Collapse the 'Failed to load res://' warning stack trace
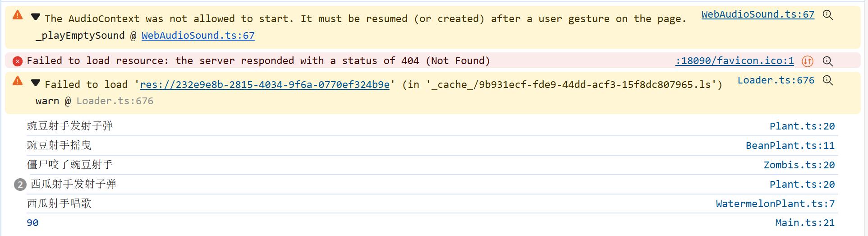Viewport: 868px width, 236px height. click(36, 83)
